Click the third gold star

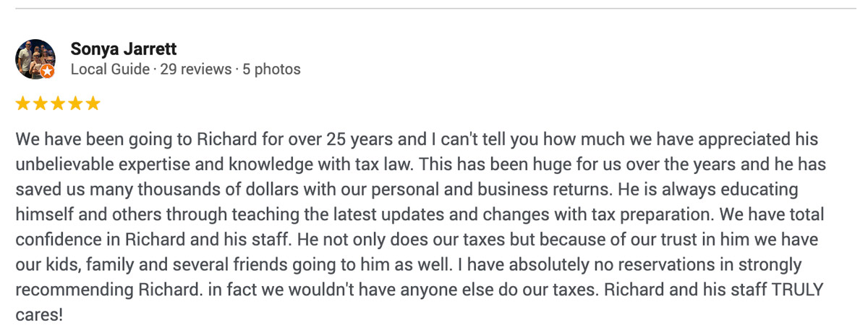57,104
